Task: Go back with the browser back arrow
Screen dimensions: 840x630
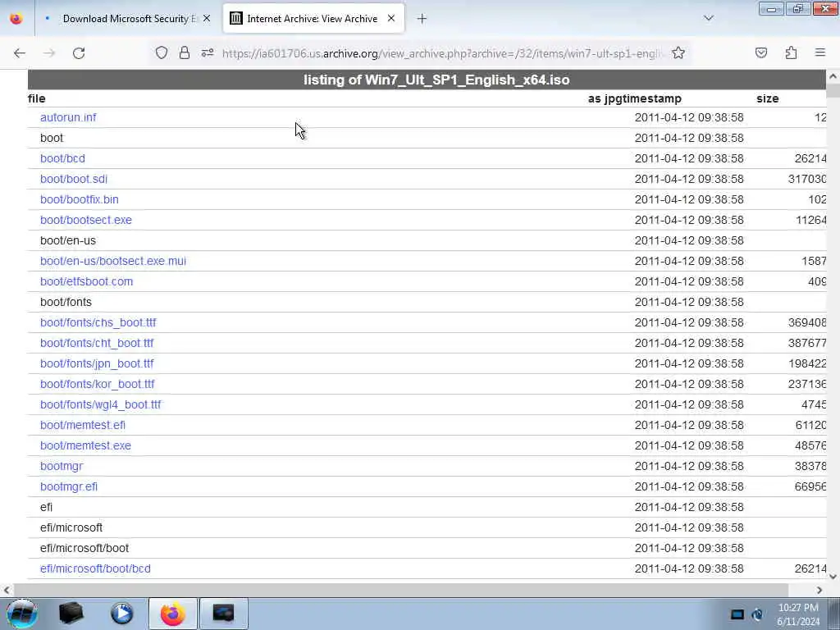Action: 20,53
